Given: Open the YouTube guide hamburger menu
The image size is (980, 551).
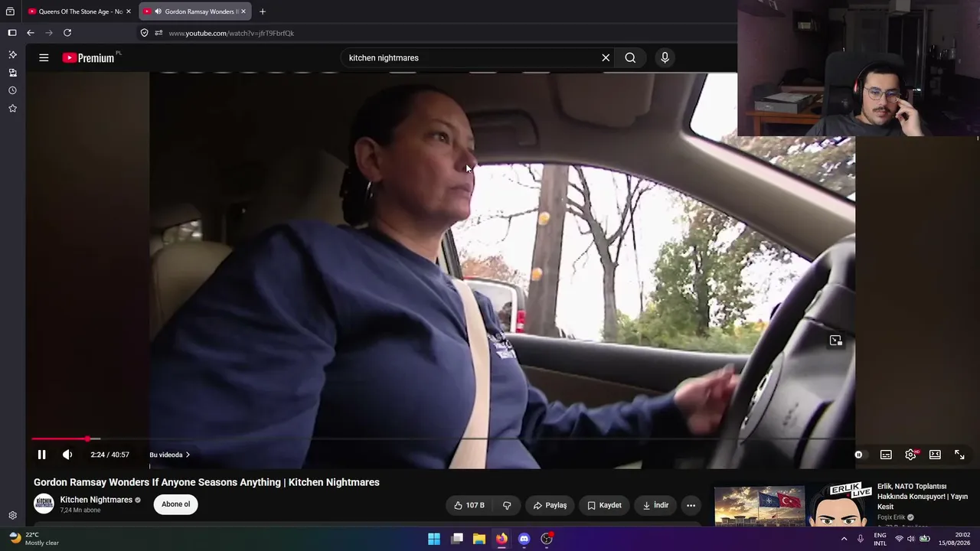Looking at the screenshot, I should coord(44,57).
